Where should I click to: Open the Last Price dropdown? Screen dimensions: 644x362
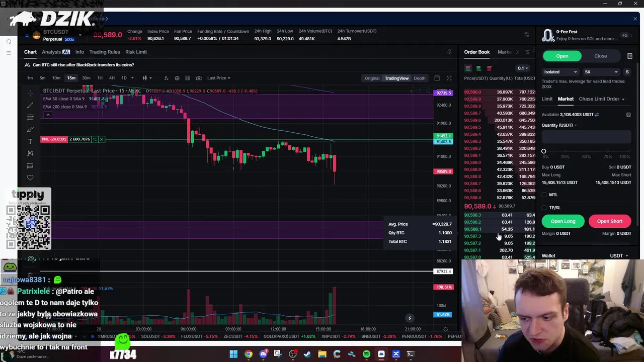point(219,78)
